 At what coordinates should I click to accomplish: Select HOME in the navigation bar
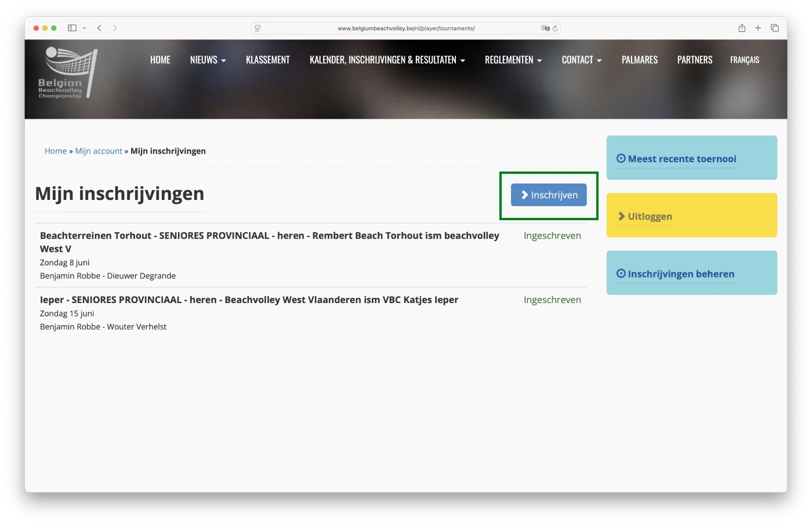pyautogui.click(x=160, y=60)
